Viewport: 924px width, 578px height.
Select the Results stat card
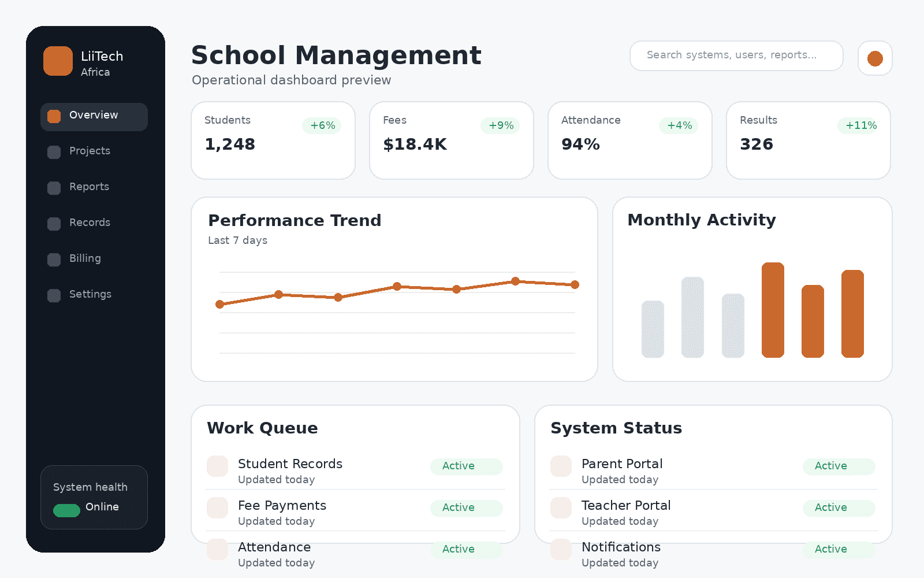coord(808,140)
